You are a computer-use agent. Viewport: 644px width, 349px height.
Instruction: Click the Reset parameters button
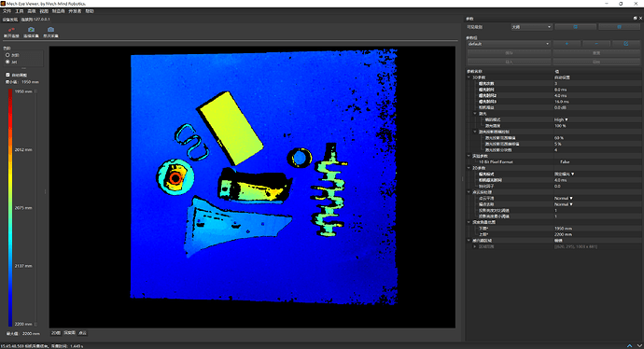coord(596,53)
